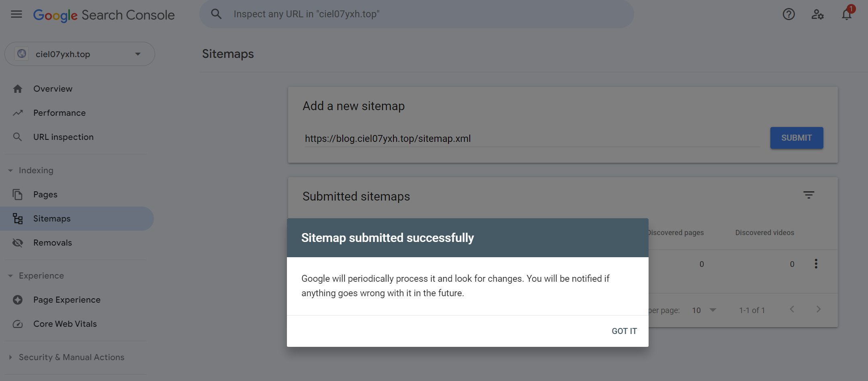This screenshot has height=381, width=868.
Task: Open user settings and permissions icon
Action: (x=817, y=14)
